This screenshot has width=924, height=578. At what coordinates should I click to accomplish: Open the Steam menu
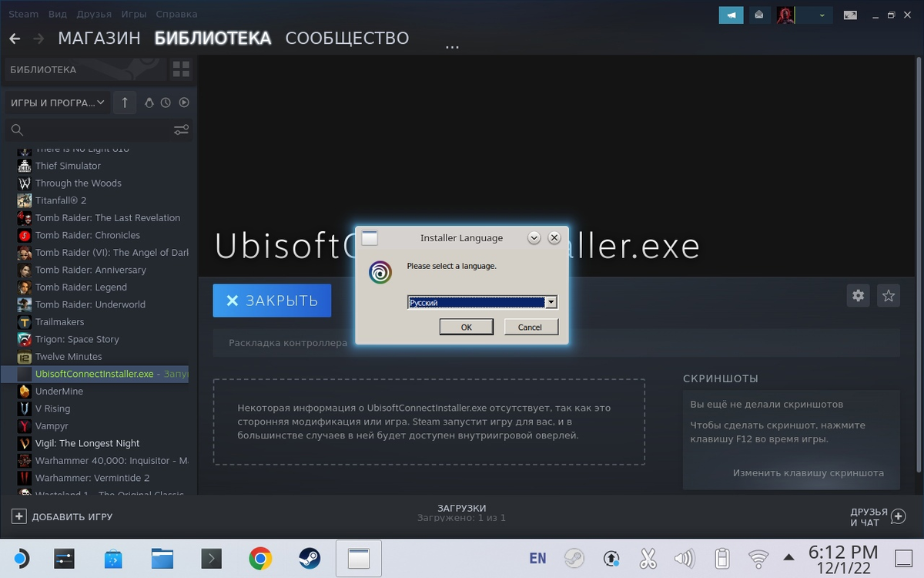pos(23,14)
